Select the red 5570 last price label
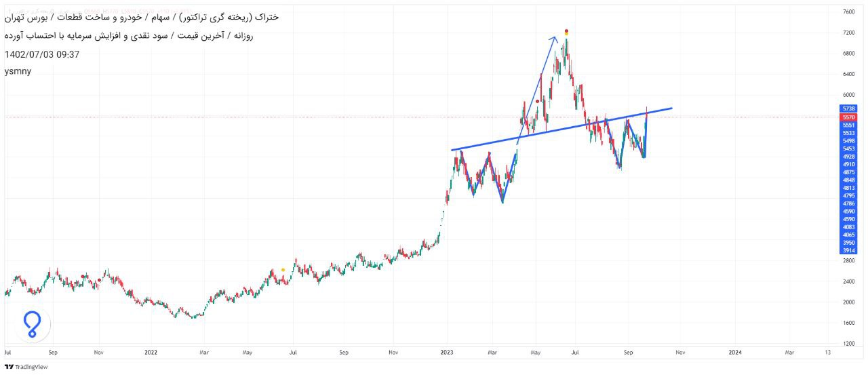Image resolution: width=868 pixels, height=375 pixels. [848, 117]
